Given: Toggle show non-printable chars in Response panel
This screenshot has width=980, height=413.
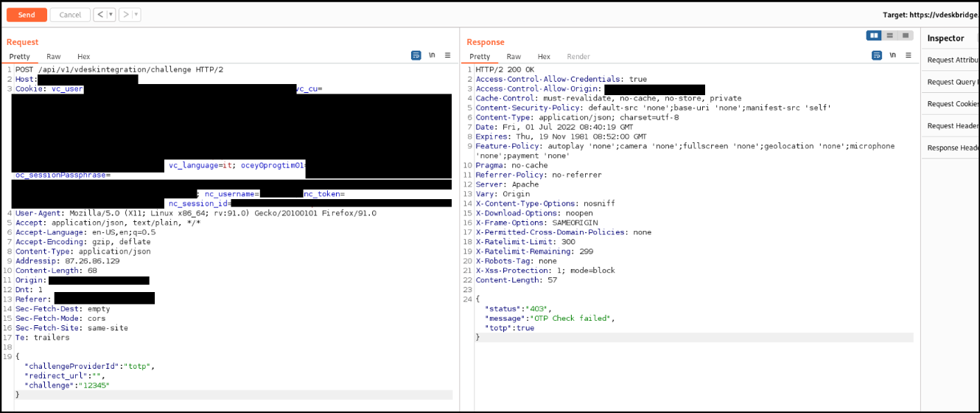Looking at the screenshot, I should (x=892, y=55).
